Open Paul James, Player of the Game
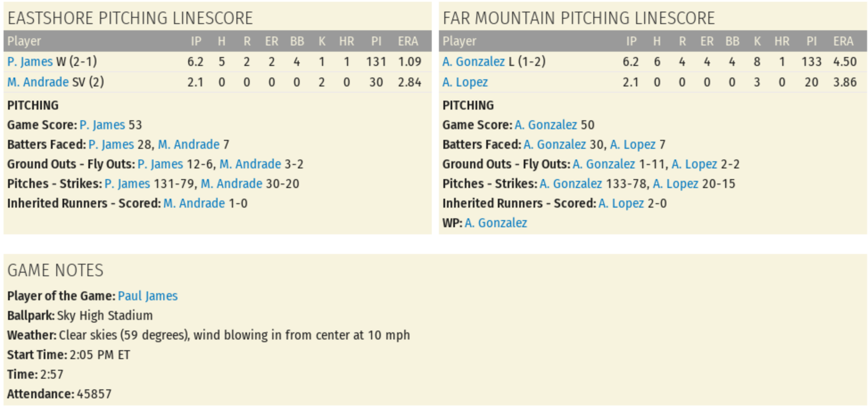868x409 pixels. (x=148, y=296)
